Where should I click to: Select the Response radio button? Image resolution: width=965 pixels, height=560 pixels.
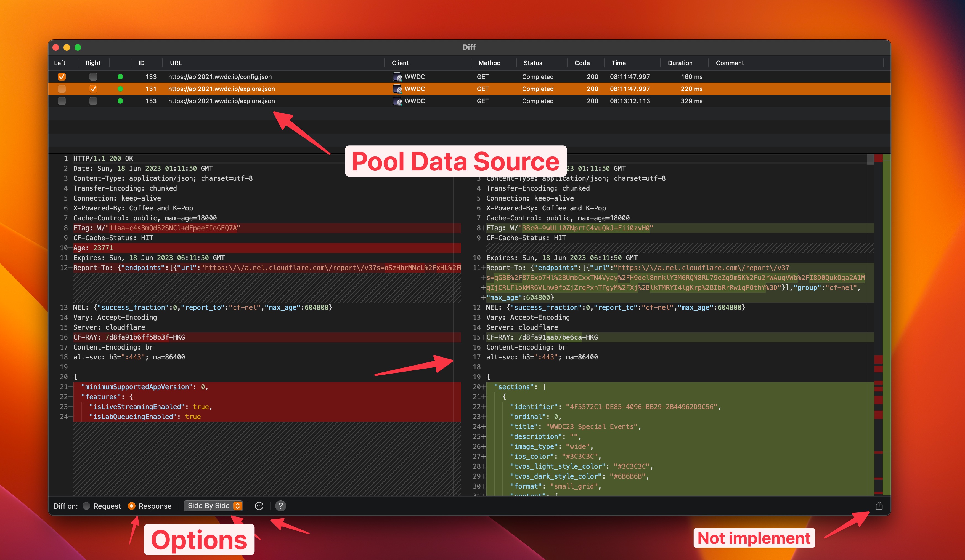coord(132,506)
